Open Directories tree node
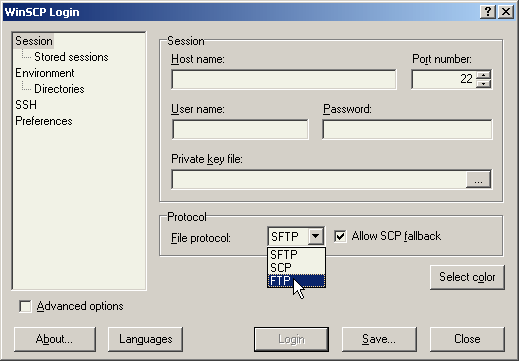This screenshot has height=361, width=519. pos(59,89)
